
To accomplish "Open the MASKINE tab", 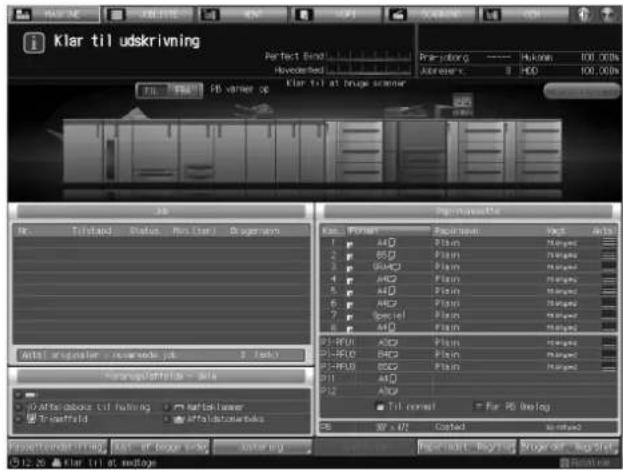I will point(54,15).
